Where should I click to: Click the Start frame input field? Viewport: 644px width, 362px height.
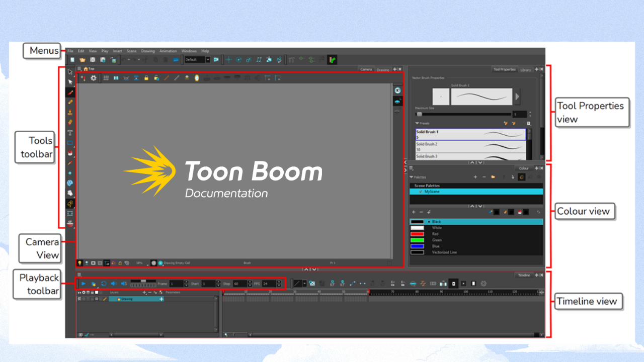click(208, 284)
